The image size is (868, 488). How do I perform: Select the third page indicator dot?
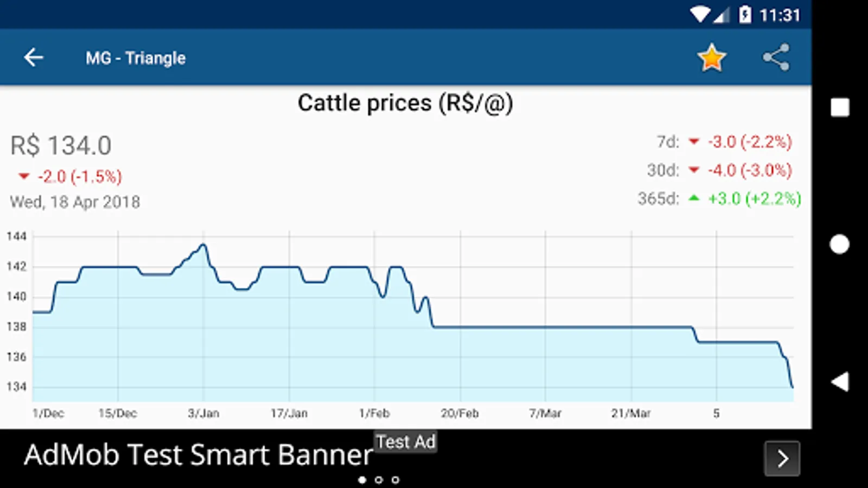point(395,480)
